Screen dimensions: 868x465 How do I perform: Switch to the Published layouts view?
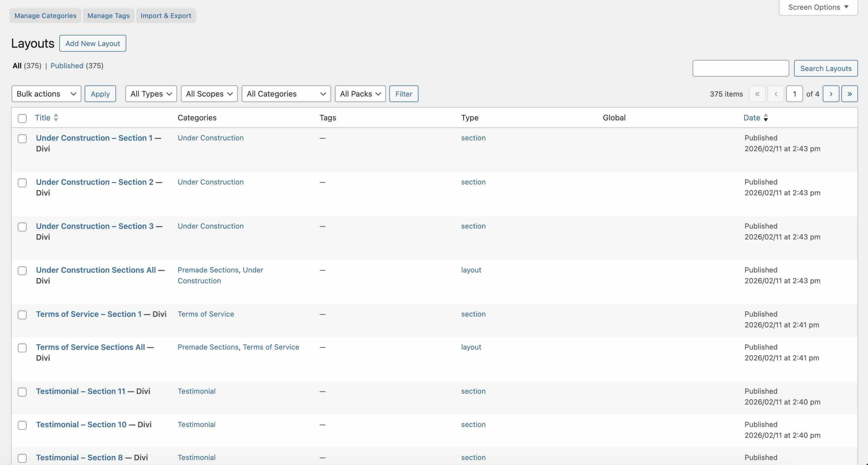(x=67, y=65)
